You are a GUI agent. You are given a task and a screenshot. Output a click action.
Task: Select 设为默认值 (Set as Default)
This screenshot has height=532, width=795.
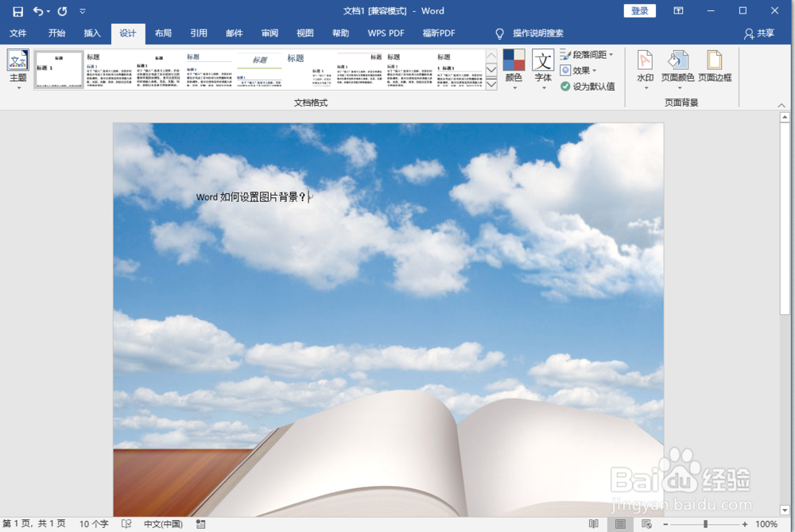pos(588,85)
